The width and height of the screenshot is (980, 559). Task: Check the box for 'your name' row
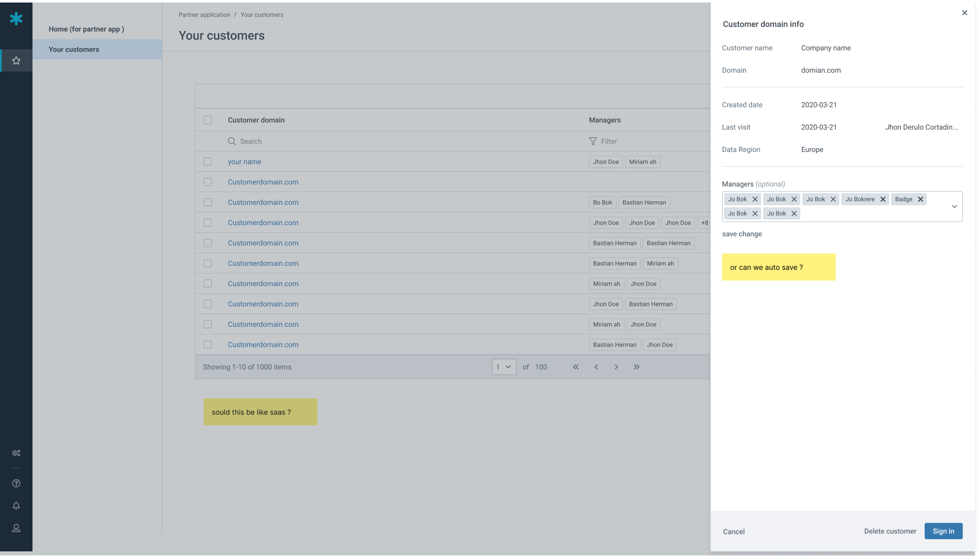pos(208,162)
